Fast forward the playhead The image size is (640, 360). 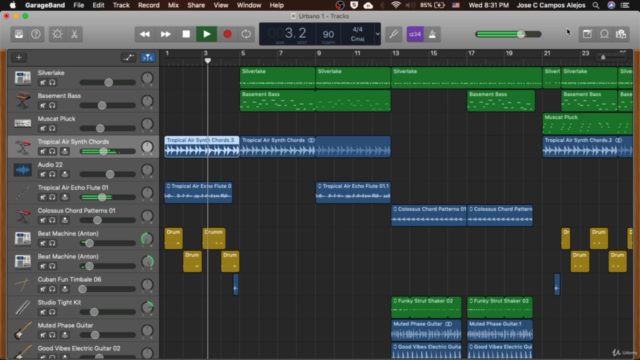click(165, 34)
